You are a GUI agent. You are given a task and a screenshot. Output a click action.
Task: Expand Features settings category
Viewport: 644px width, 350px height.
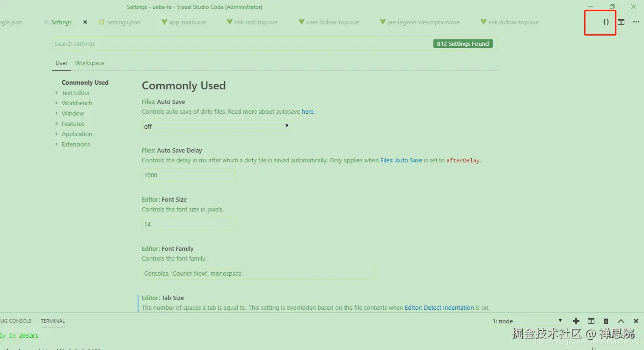[73, 124]
